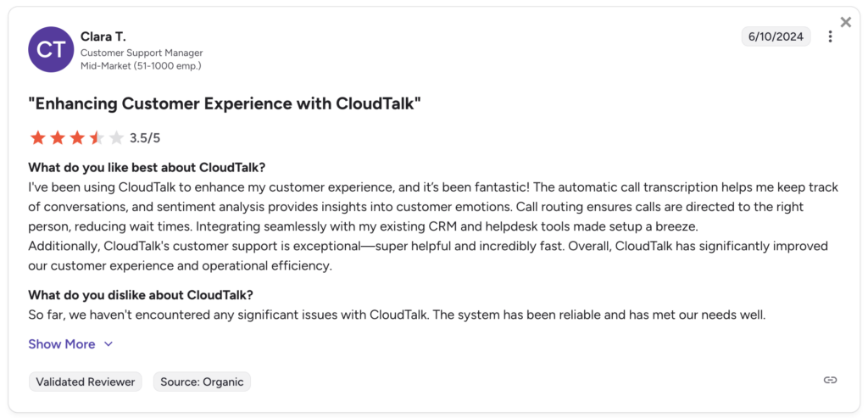The image size is (868, 418).
Task: Click the purple CT avatar
Action: (x=51, y=49)
